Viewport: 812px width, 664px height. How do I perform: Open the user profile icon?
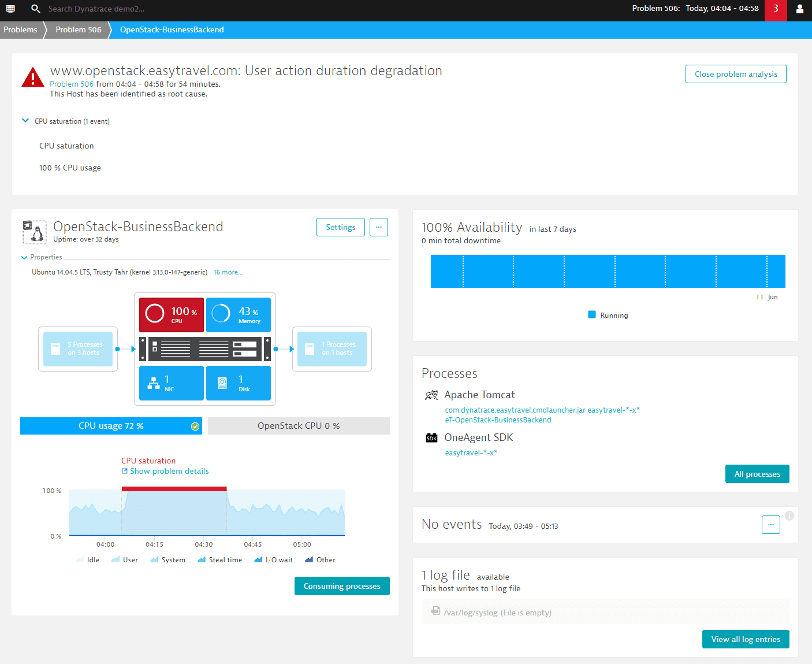pyautogui.click(x=800, y=9)
